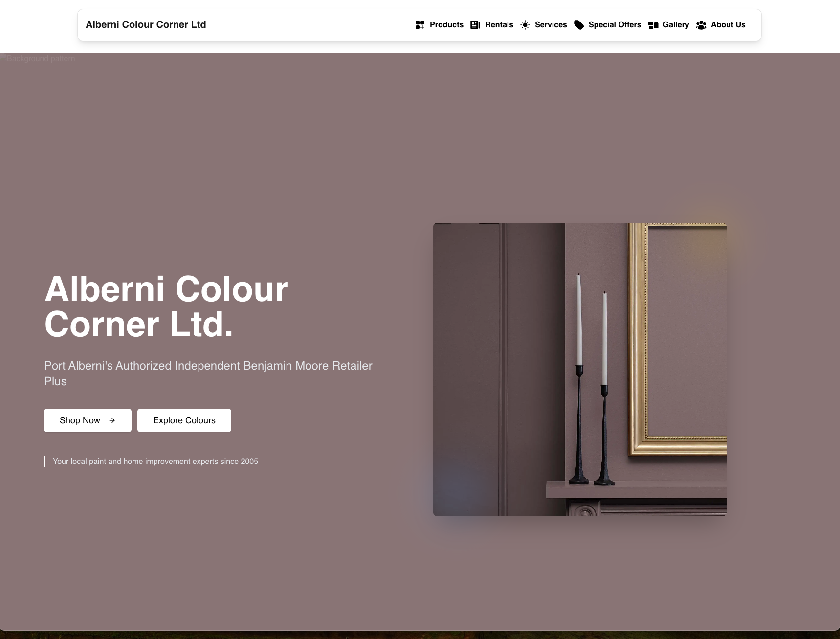Screen dimensions: 840x639
Task: Click the large Alberni Colour Corner Ltd. heading
Action: tap(166, 307)
